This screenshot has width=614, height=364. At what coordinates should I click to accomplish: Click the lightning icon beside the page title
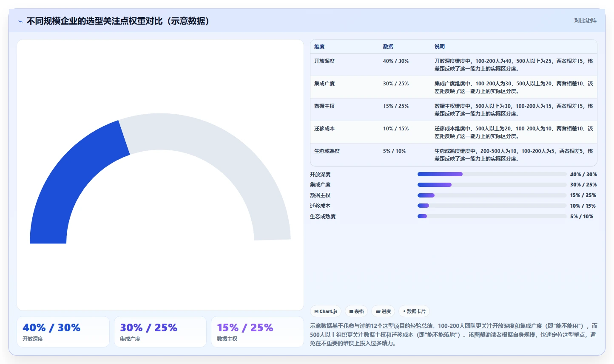pyautogui.click(x=20, y=21)
